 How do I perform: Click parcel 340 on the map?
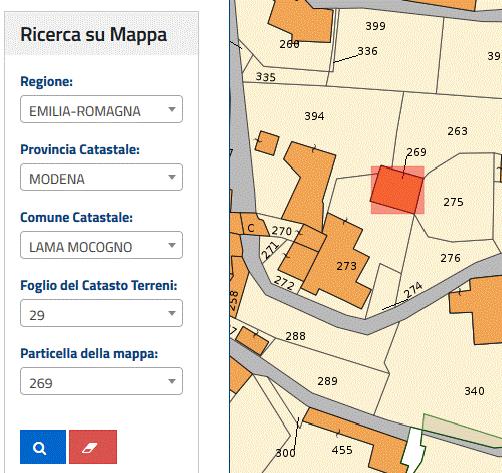[474, 391]
